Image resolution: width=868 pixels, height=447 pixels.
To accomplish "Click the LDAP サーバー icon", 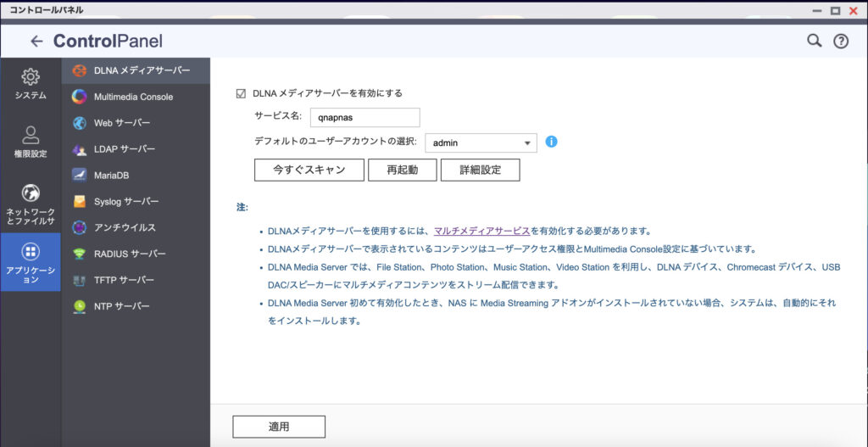I will click(x=80, y=149).
